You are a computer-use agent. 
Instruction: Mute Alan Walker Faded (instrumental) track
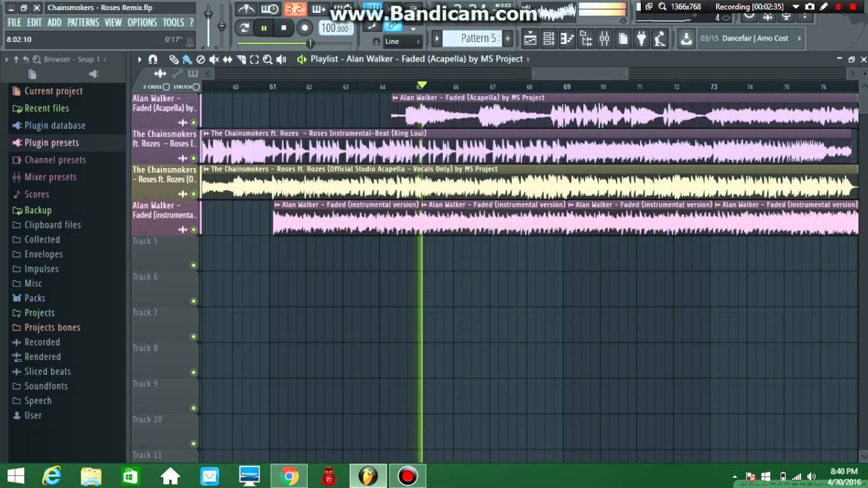[193, 230]
